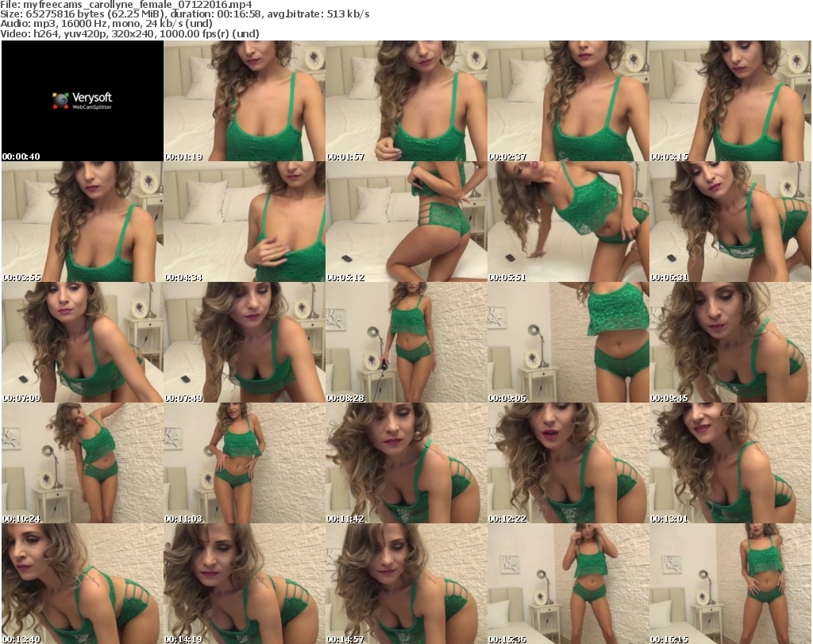Open the thumbnail stamped 00:01:57
This screenshot has width=813, height=644.
click(406, 101)
